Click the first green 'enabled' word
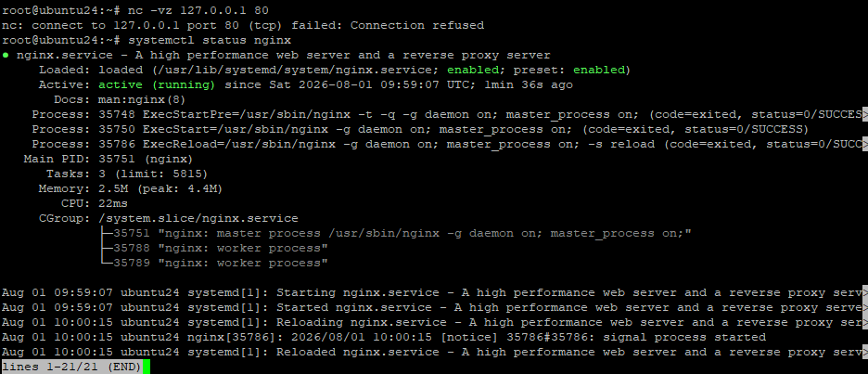Screen dimensions: 868x374 (x=473, y=70)
